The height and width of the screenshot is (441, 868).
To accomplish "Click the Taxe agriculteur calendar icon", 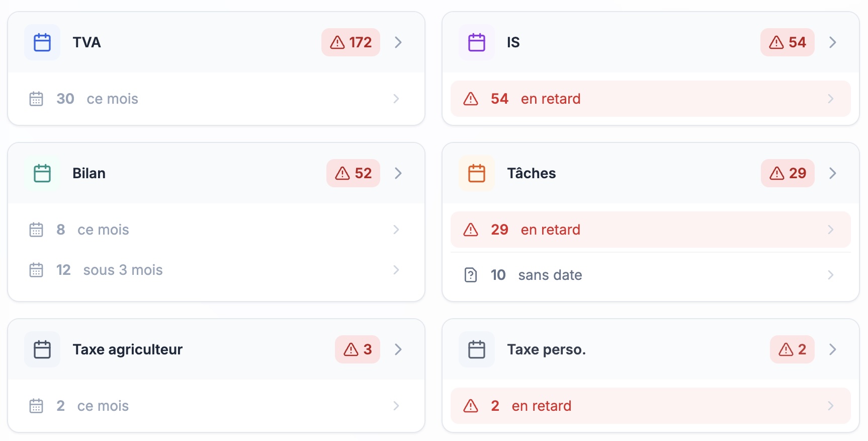I will point(42,349).
